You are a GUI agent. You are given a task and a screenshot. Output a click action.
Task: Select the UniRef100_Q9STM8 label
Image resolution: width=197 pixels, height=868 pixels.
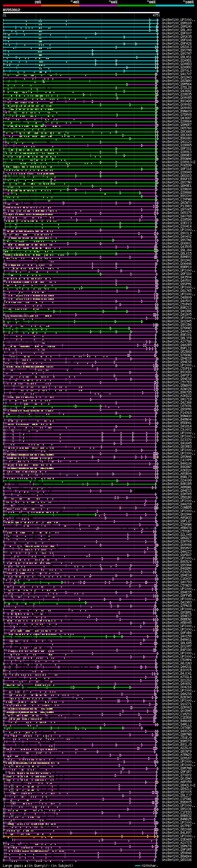[x=177, y=50]
